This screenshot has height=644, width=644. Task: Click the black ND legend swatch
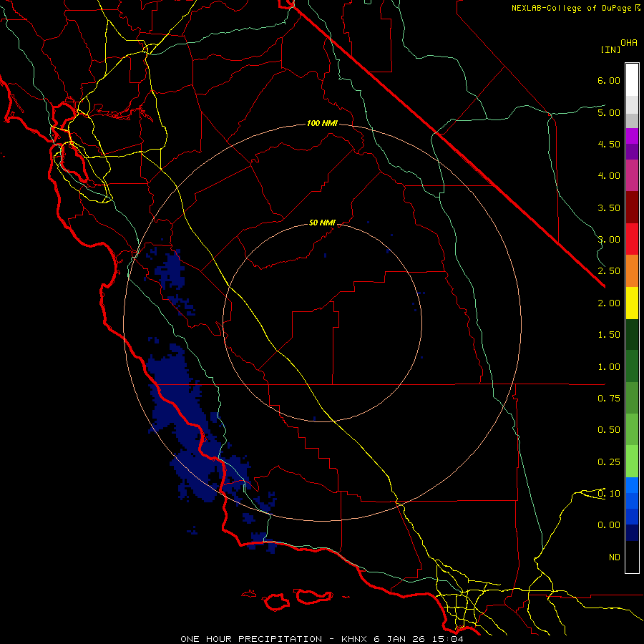(632, 557)
